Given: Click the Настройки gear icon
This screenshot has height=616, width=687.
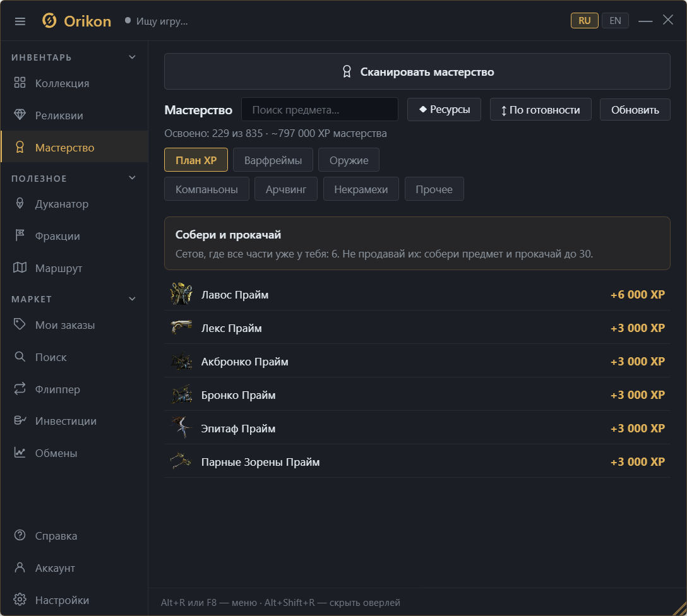Looking at the screenshot, I should (20, 600).
